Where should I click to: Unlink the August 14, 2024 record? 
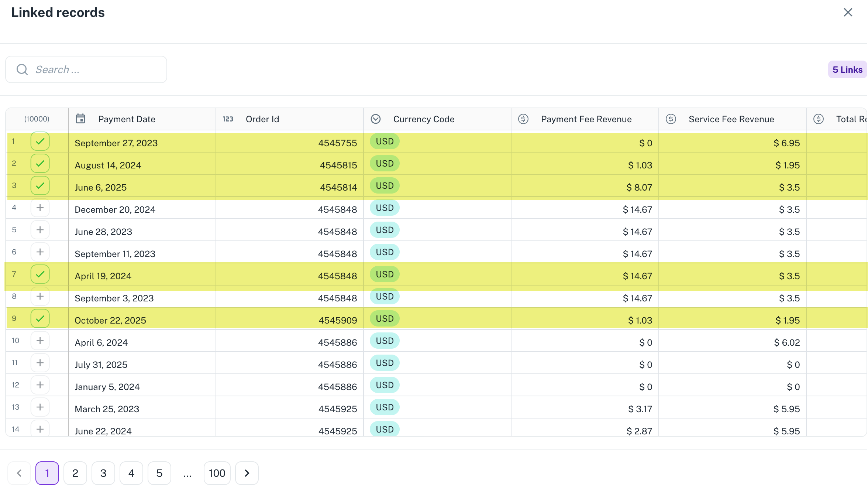pyautogui.click(x=40, y=163)
